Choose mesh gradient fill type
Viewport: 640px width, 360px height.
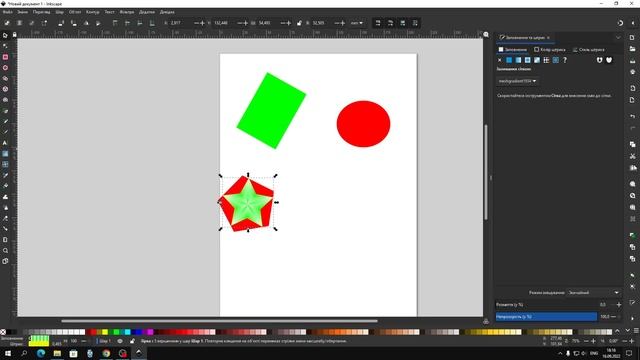click(537, 60)
